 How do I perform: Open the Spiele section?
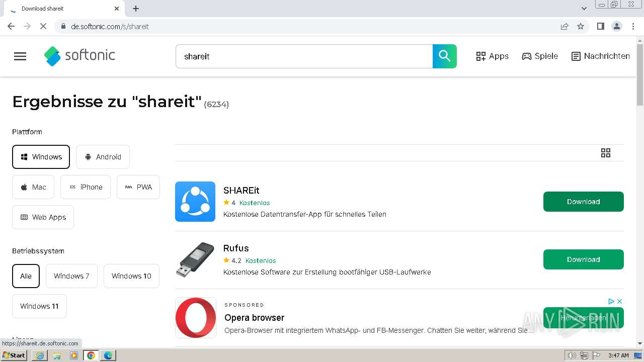[540, 56]
